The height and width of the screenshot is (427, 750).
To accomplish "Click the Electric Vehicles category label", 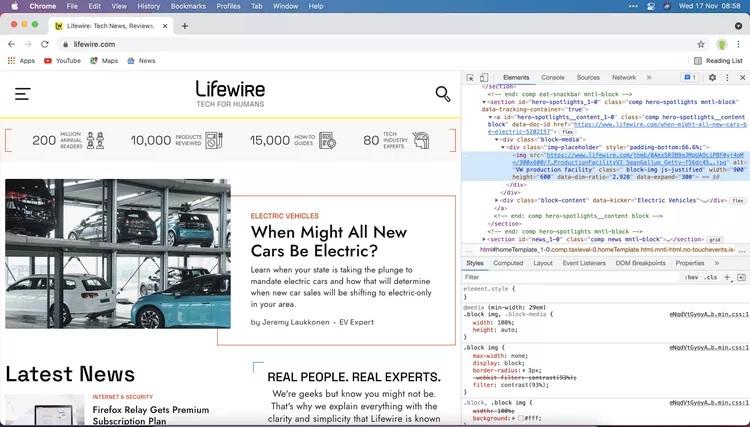I will coord(285,216).
